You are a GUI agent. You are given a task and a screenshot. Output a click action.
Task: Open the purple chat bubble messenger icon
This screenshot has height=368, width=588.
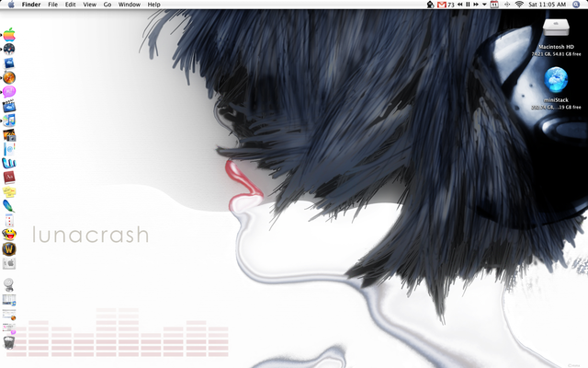[x=9, y=92]
